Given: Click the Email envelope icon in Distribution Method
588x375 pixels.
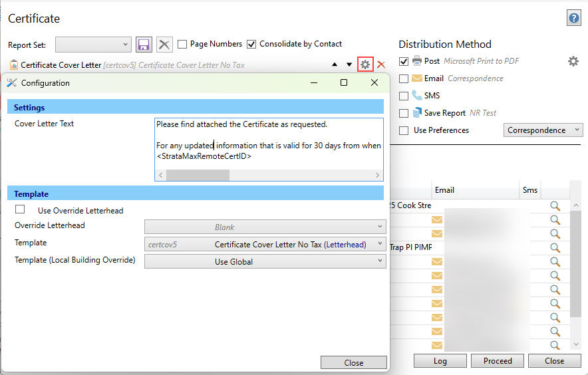Looking at the screenshot, I should [x=417, y=78].
